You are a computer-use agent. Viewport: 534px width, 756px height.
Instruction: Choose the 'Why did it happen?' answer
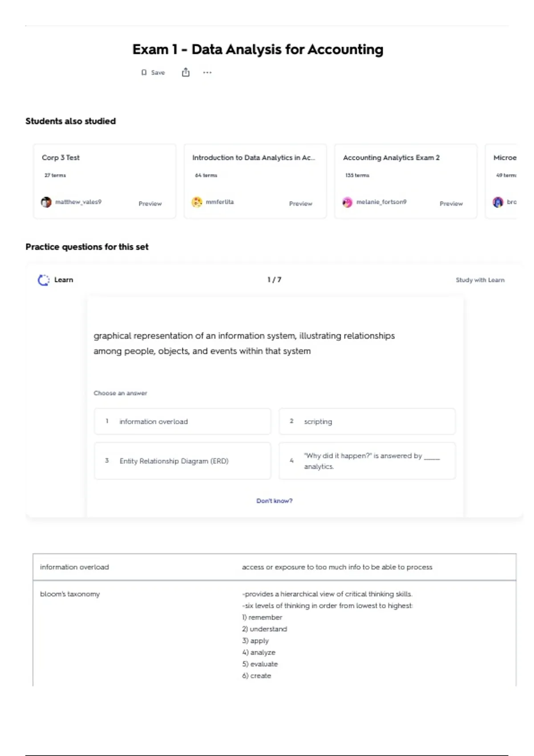pyautogui.click(x=367, y=461)
